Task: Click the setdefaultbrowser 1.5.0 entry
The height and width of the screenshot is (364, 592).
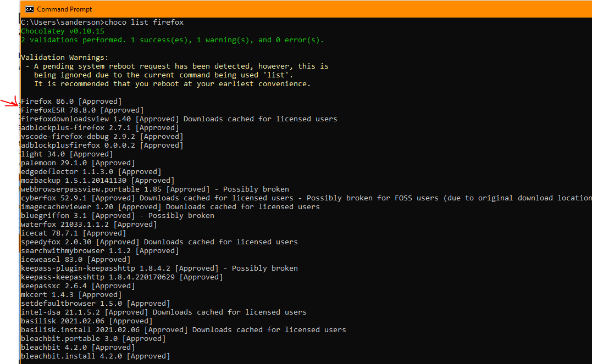Action: click(x=96, y=304)
